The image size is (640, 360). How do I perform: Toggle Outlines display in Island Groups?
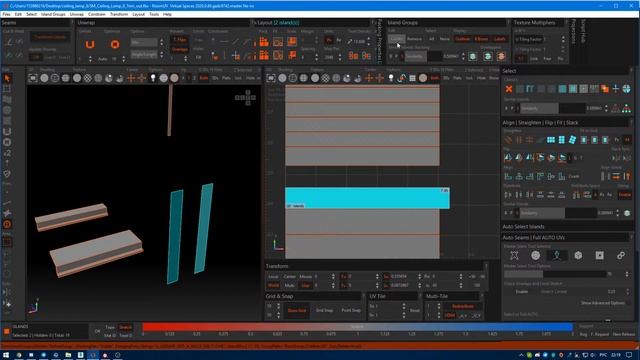pos(462,39)
